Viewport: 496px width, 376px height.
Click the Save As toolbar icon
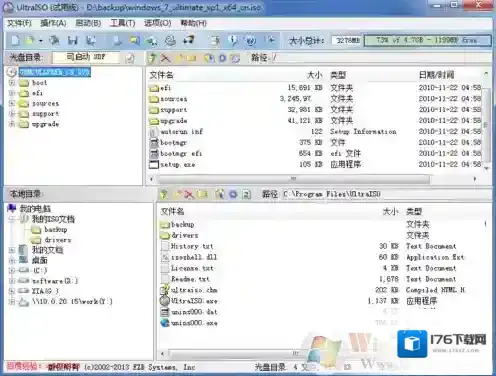tap(91, 41)
